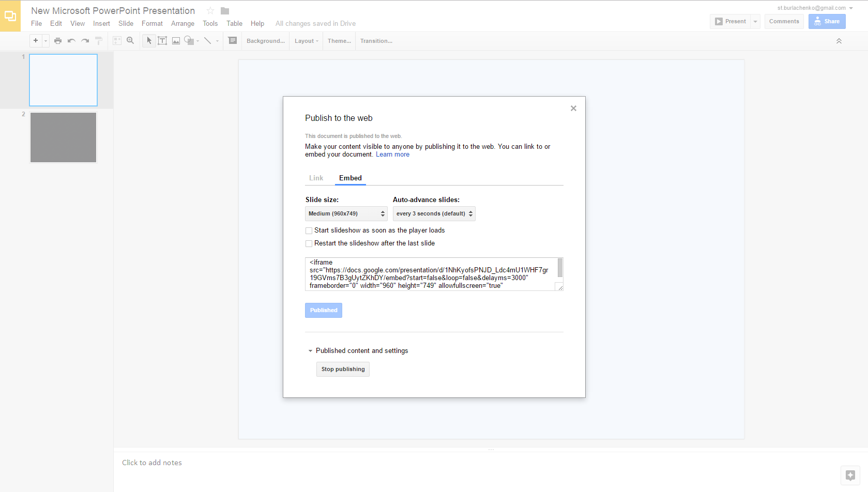Click the presentation title text
Image resolution: width=868 pixels, height=492 pixels.
(113, 11)
